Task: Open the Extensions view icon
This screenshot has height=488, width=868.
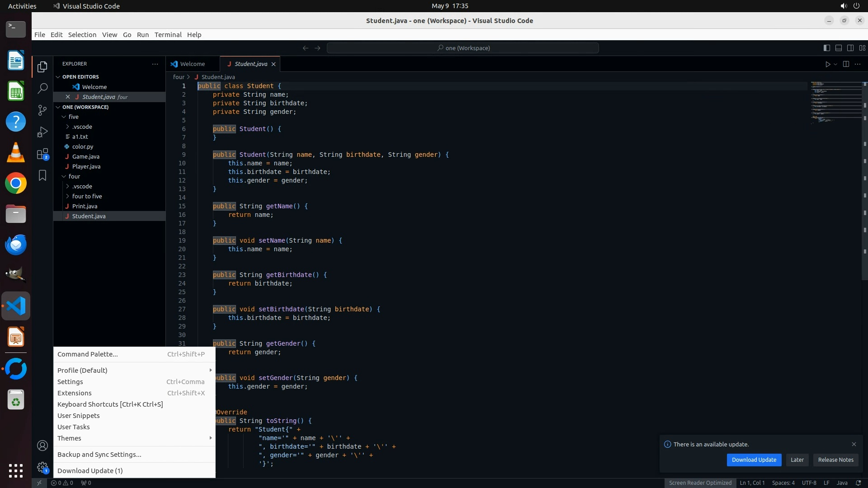Action: click(42, 154)
